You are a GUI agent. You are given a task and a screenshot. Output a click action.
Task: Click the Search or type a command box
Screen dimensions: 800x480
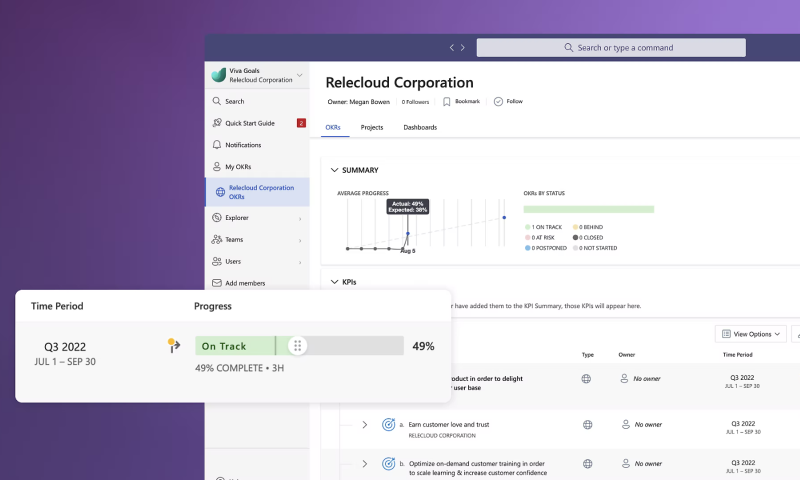tap(611, 47)
